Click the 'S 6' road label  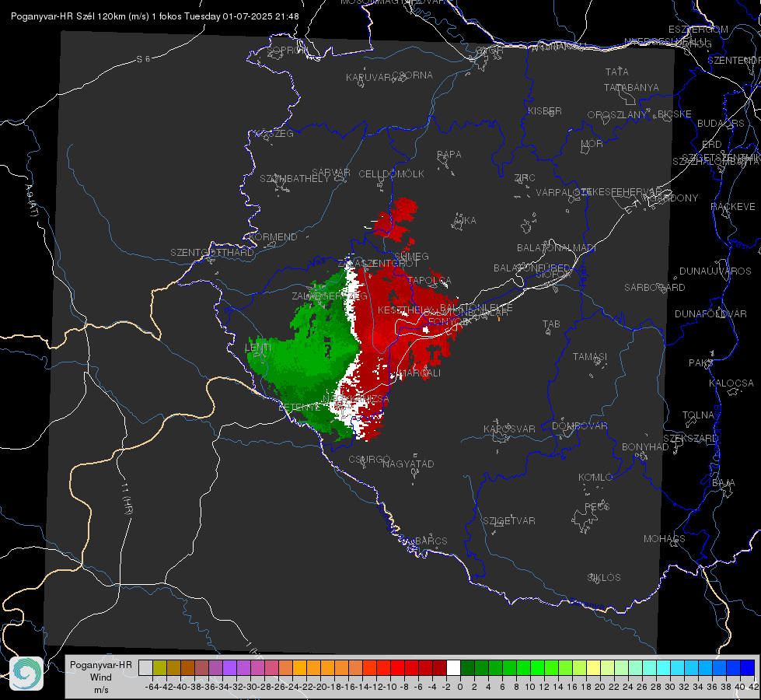[x=143, y=59]
